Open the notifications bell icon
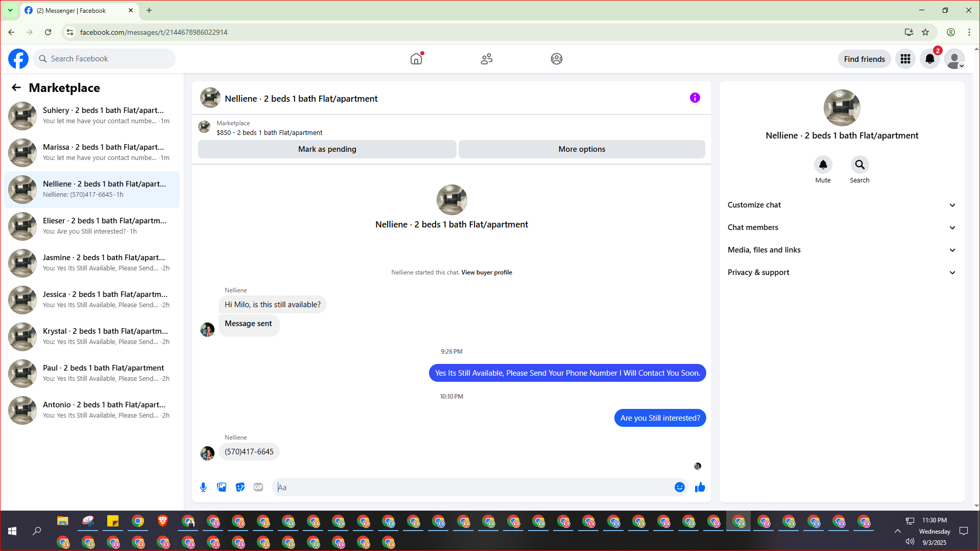The height and width of the screenshot is (551, 980). tap(930, 59)
